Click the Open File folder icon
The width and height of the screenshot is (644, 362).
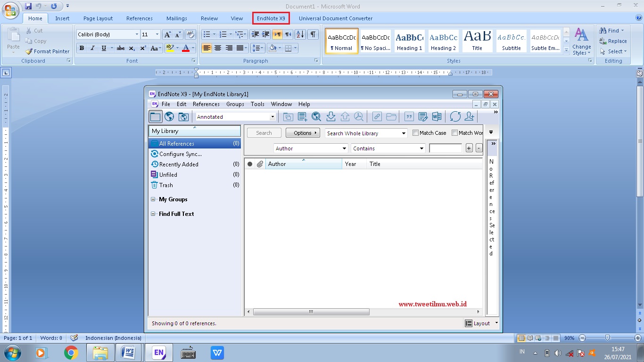tap(391, 117)
